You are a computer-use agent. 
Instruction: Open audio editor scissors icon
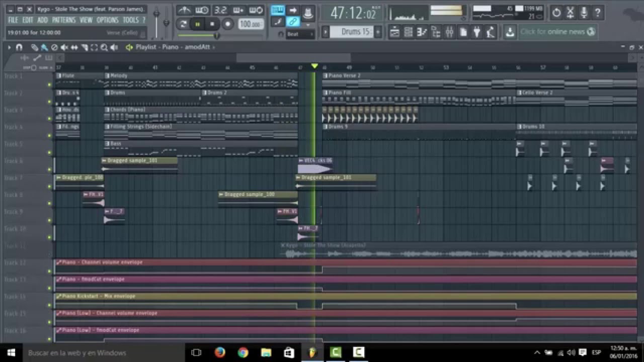[x=570, y=13]
